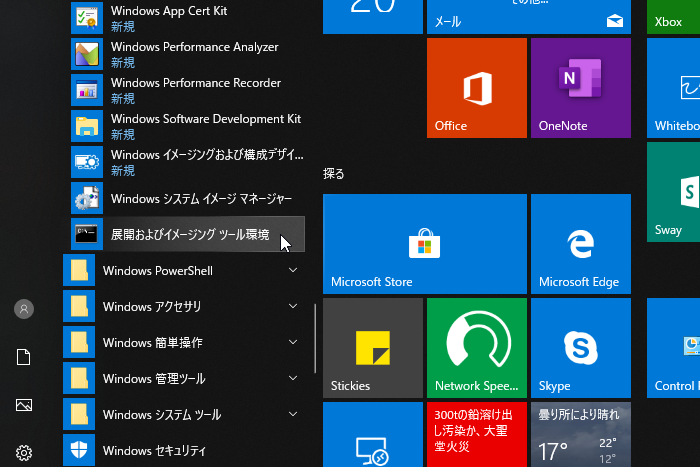
Task: Open the settings gear in the sidebar
Action: click(24, 453)
